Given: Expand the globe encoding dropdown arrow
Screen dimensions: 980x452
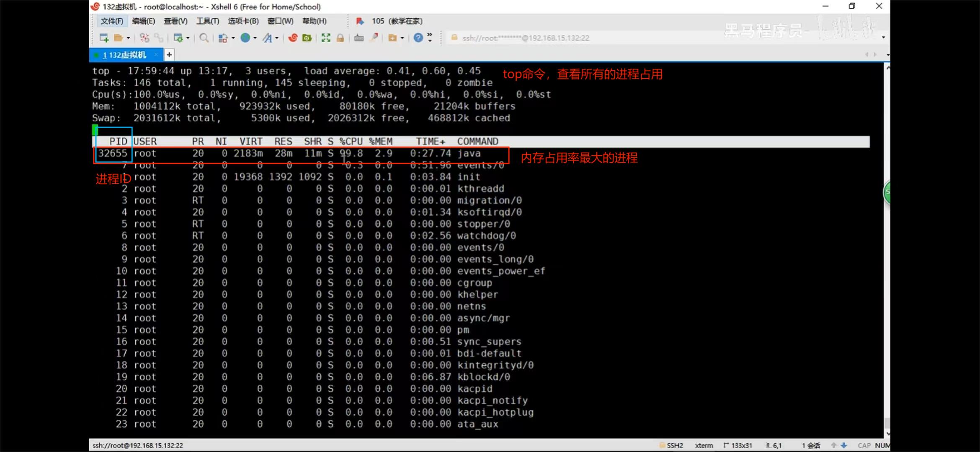Looking at the screenshot, I should tap(255, 38).
